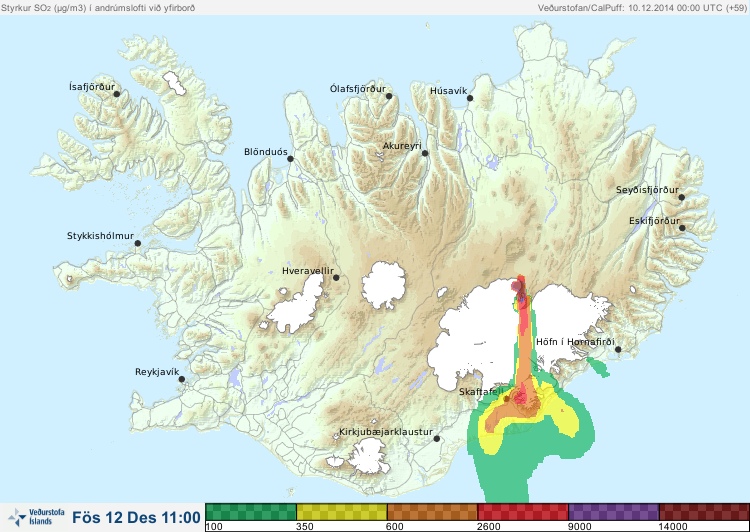The width and height of the screenshot is (750, 532).
Task: Click the yellow 350 legend swatch
Action: [x=342, y=512]
